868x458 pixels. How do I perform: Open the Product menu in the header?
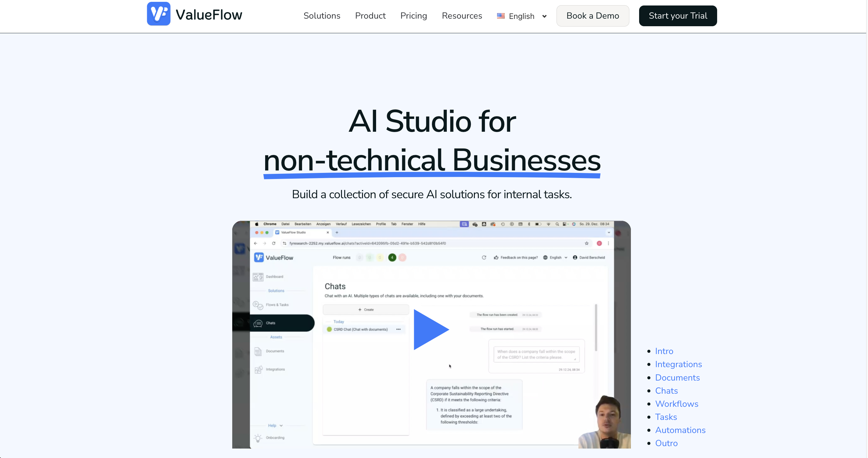coord(370,16)
